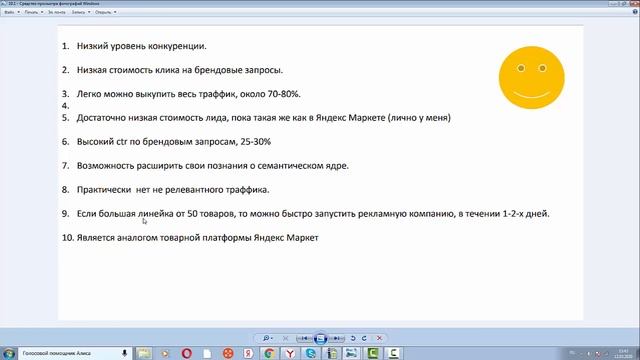The width and height of the screenshot is (640, 360).
Task: Start the slideshow with the center button
Action: pyautogui.click(x=320, y=338)
